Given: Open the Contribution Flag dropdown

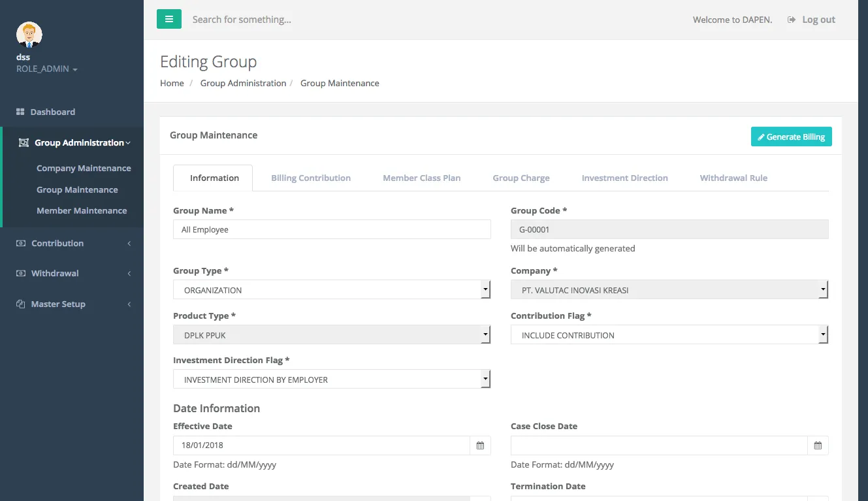Looking at the screenshot, I should click(x=669, y=334).
